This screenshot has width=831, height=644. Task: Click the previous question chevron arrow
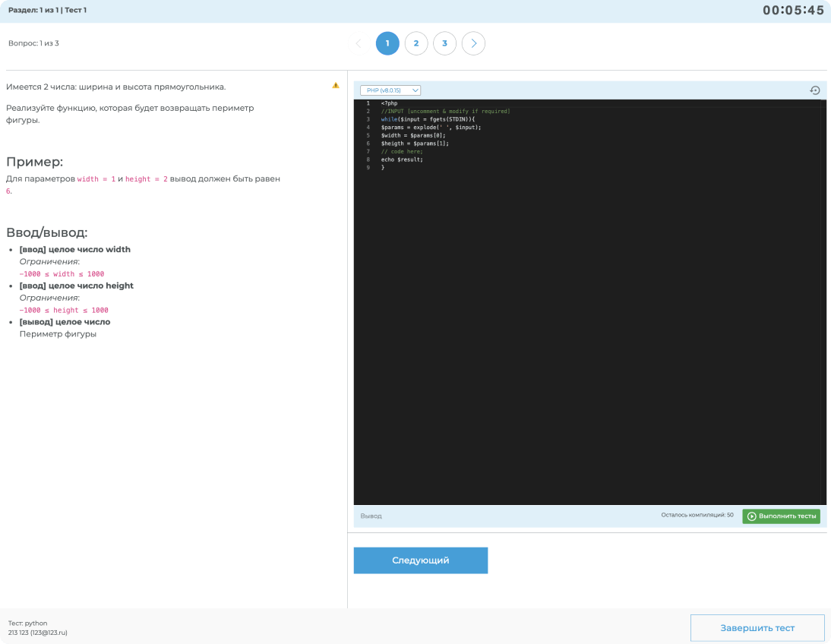(359, 43)
